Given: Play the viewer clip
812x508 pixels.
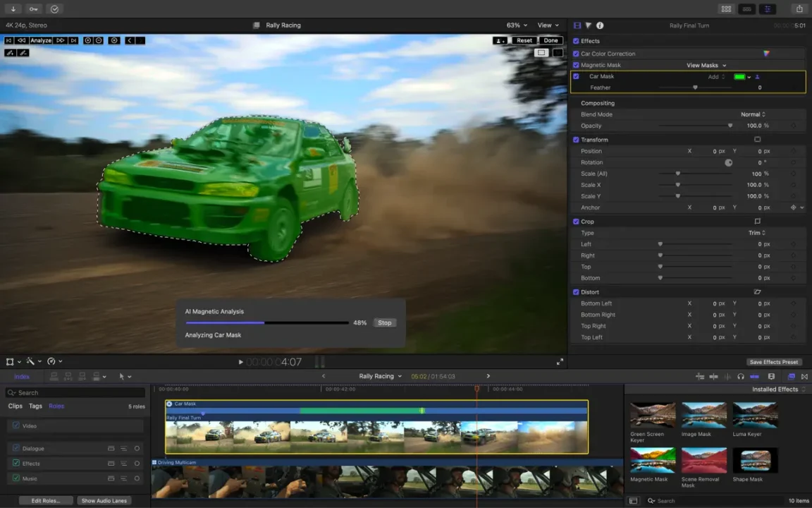Looking at the screenshot, I should (241, 362).
